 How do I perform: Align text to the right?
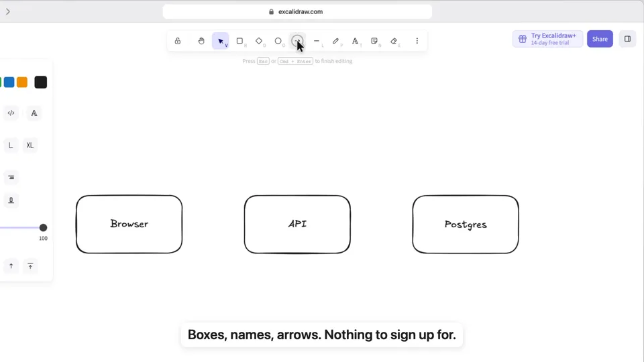[x=11, y=177]
